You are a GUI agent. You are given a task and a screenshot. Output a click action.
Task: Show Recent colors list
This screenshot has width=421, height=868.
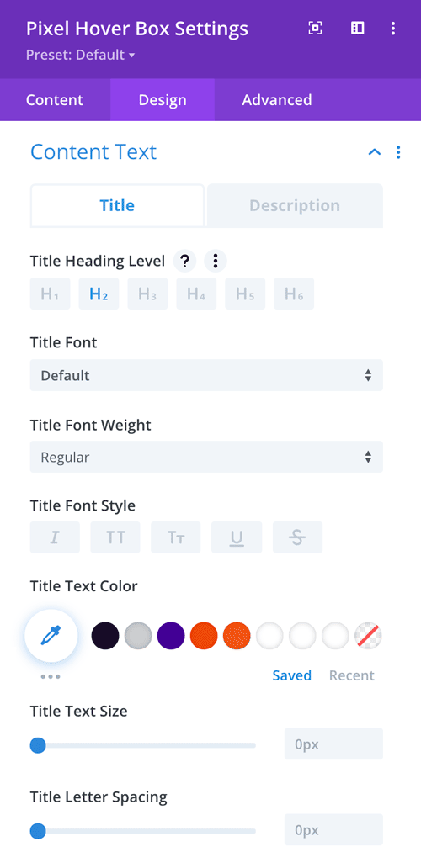[x=352, y=675]
